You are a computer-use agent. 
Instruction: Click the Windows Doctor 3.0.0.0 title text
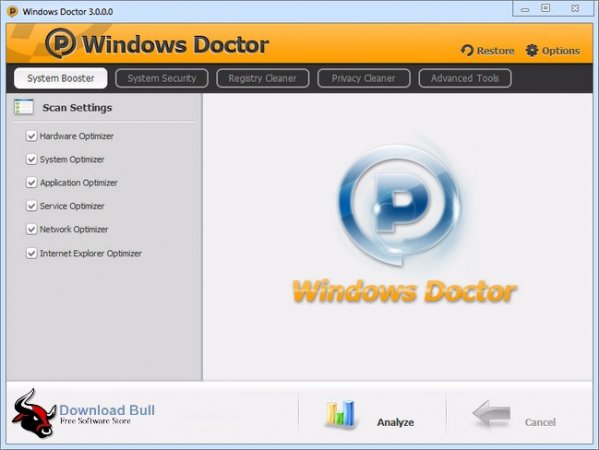point(68,12)
